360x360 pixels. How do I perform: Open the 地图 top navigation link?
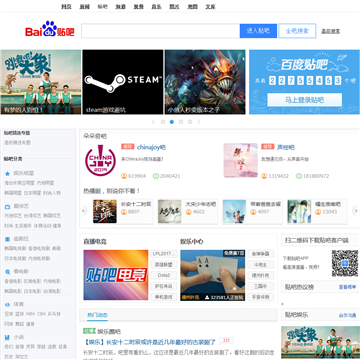click(x=192, y=6)
